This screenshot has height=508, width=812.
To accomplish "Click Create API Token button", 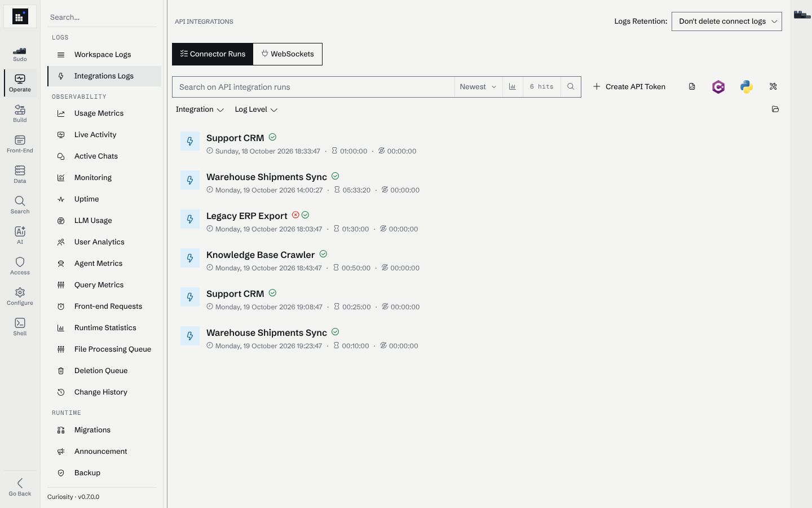I will pyautogui.click(x=629, y=87).
